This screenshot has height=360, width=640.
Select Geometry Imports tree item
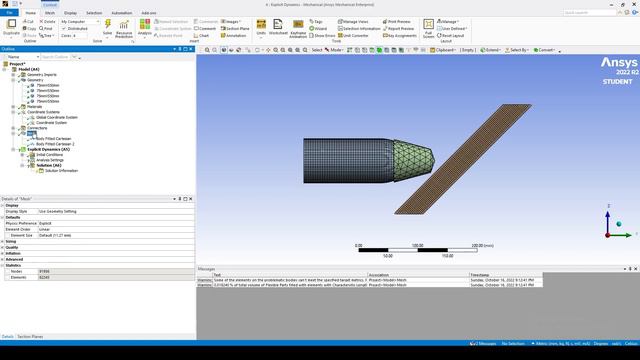[x=42, y=75]
